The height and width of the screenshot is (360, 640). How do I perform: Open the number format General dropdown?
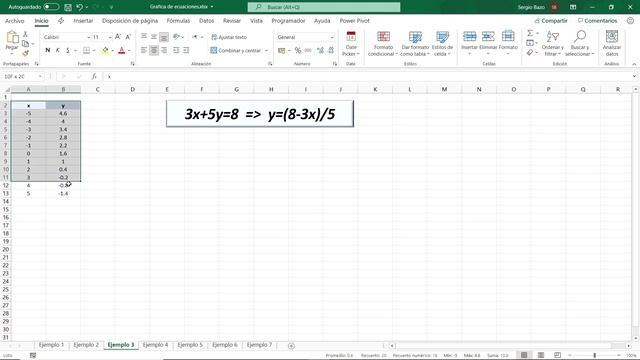click(331, 37)
